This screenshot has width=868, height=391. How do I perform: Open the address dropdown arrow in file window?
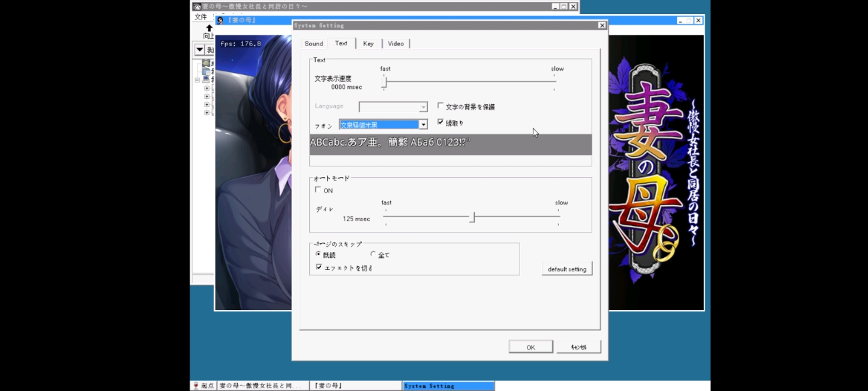[200, 50]
